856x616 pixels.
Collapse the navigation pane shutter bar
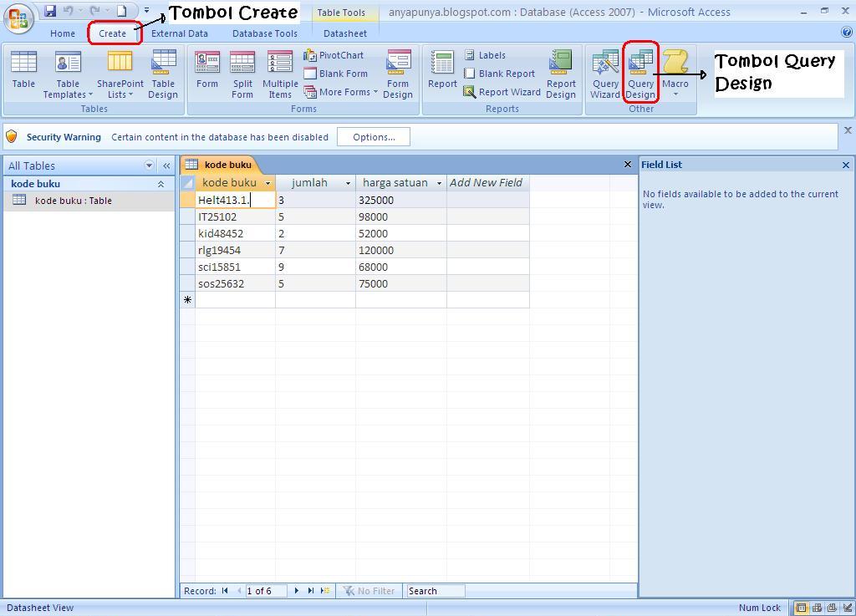click(166, 165)
